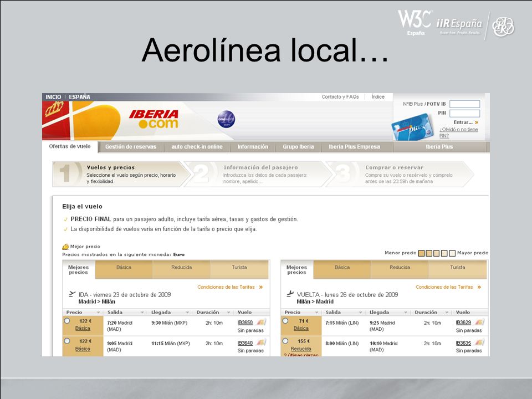532x399 pixels.
Task: Open flight IB3629 details link
Action: coord(463,323)
